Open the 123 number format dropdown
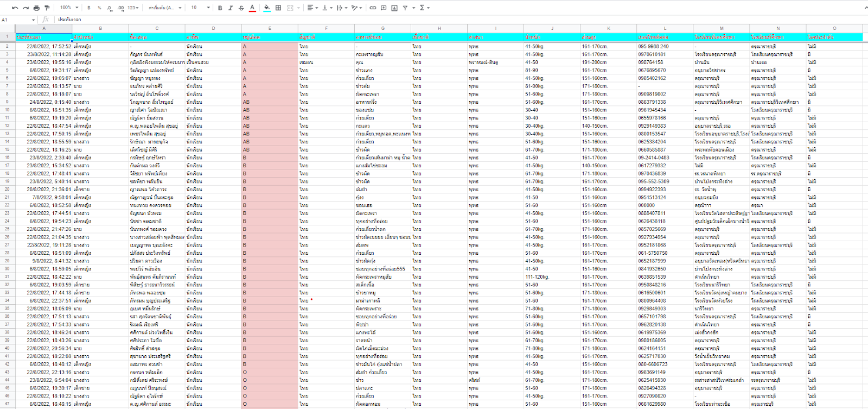868x409 pixels. (x=133, y=8)
